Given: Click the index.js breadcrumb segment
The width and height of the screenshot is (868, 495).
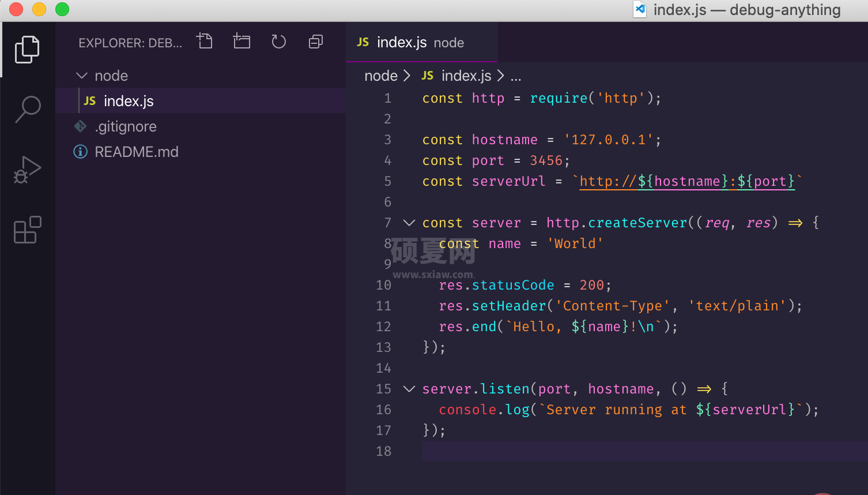Looking at the screenshot, I should click(x=466, y=76).
